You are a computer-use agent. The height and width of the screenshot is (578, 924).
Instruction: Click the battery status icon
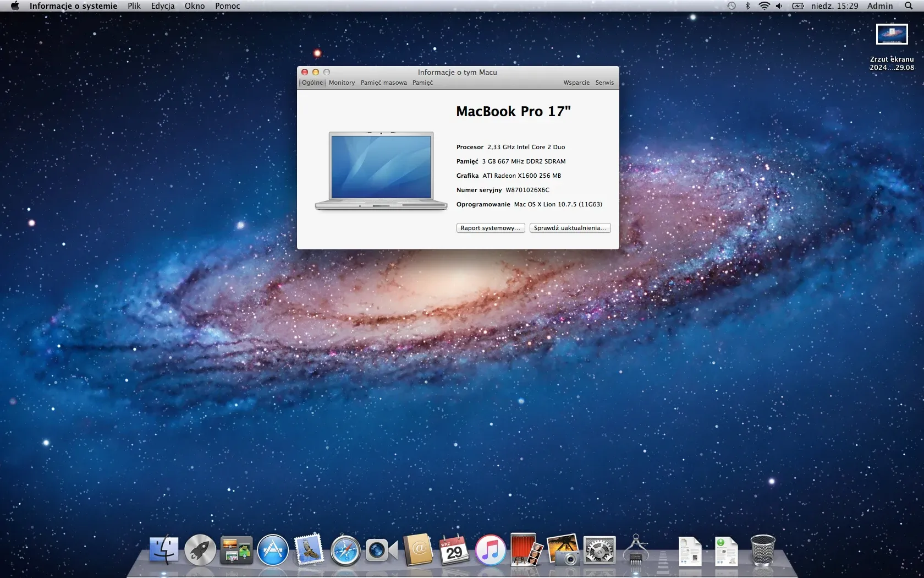tap(798, 6)
